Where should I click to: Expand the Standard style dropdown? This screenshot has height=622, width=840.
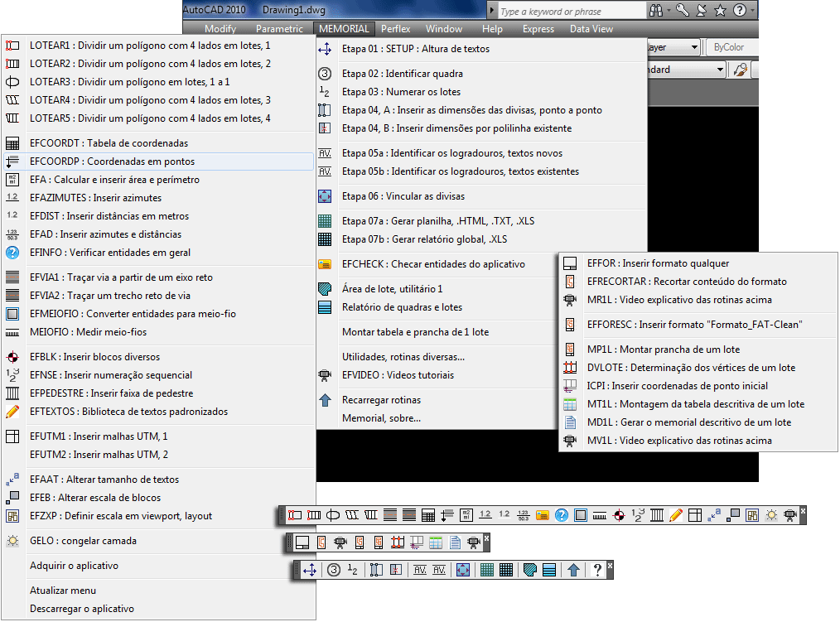coord(721,70)
